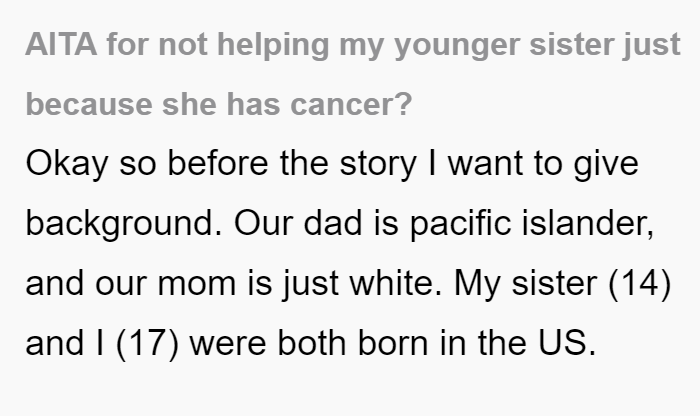The height and width of the screenshot is (416, 700).
Task: Click the word "background." in the paragraph
Action: [x=124, y=225]
